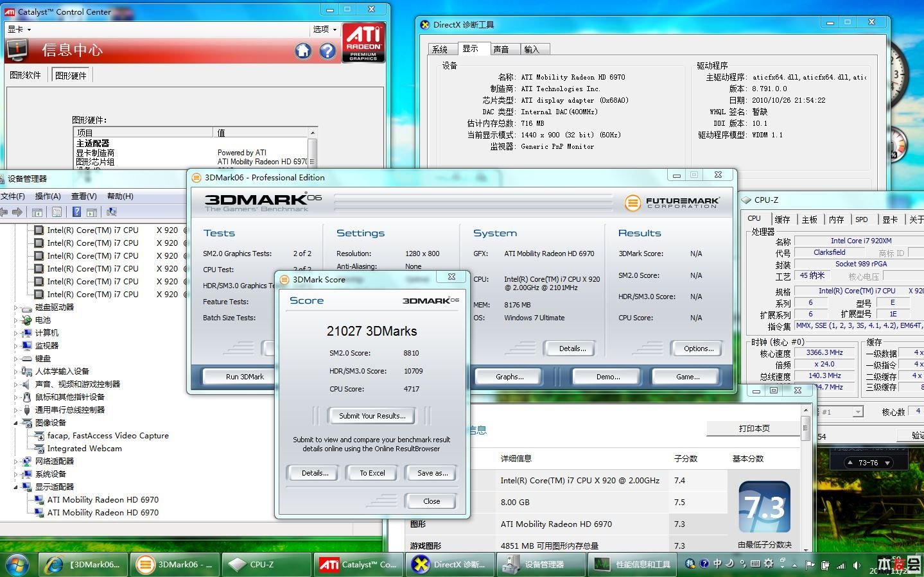This screenshot has width=924, height=577.
Task: Click the Device Manager properties toolbar icon
Action: click(x=57, y=212)
